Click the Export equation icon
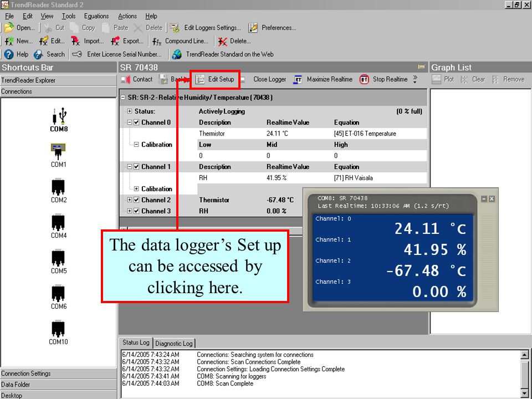532x399 pixels. [x=115, y=41]
